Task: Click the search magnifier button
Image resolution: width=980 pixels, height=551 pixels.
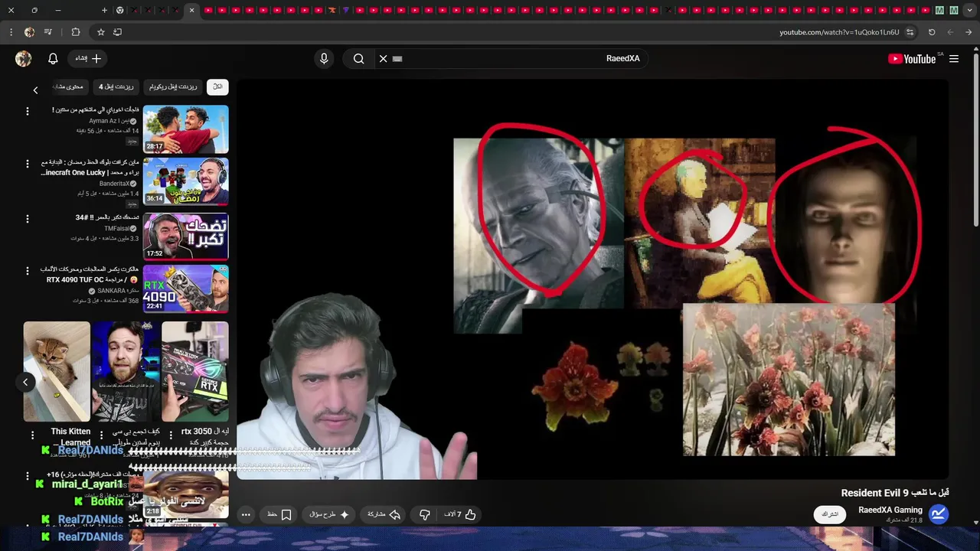Action: [358, 59]
